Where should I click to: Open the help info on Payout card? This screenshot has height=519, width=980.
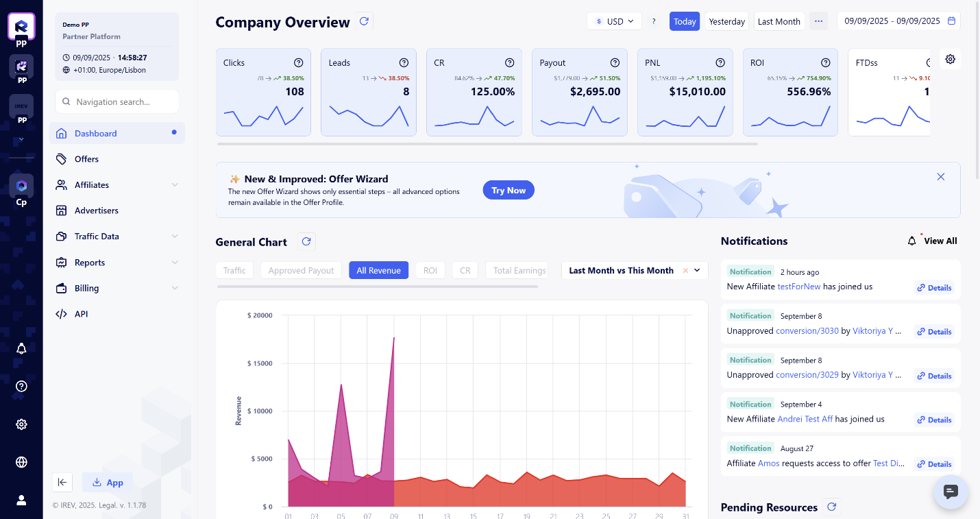[615, 62]
